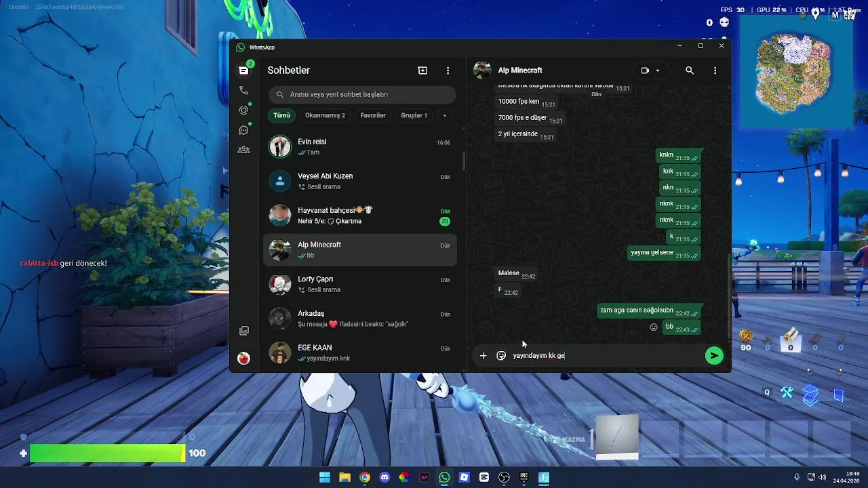Click the green health bar in the Fortnite HUD
Viewport: 868px width, 488px height.
point(107,453)
